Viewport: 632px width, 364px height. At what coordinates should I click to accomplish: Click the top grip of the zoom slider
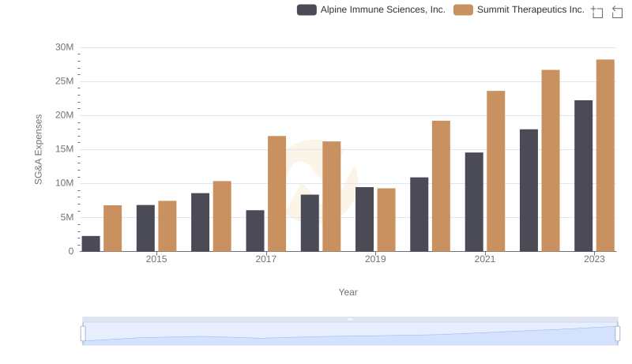point(350,319)
